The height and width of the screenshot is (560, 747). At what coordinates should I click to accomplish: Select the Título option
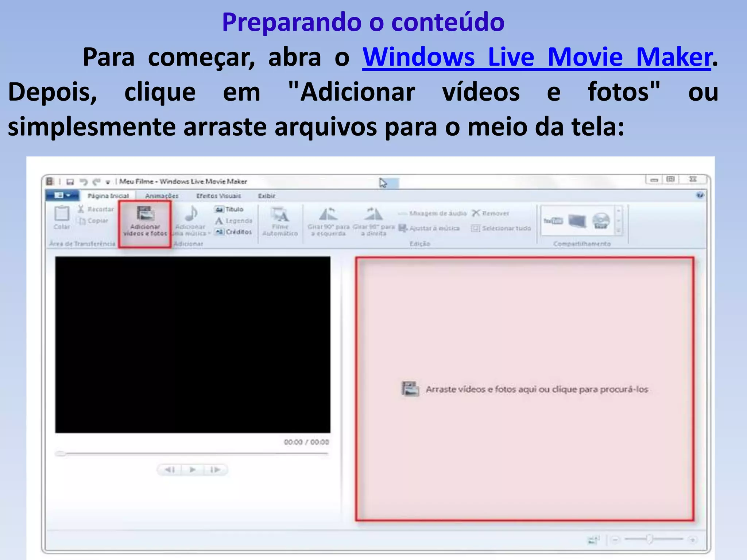(x=229, y=209)
